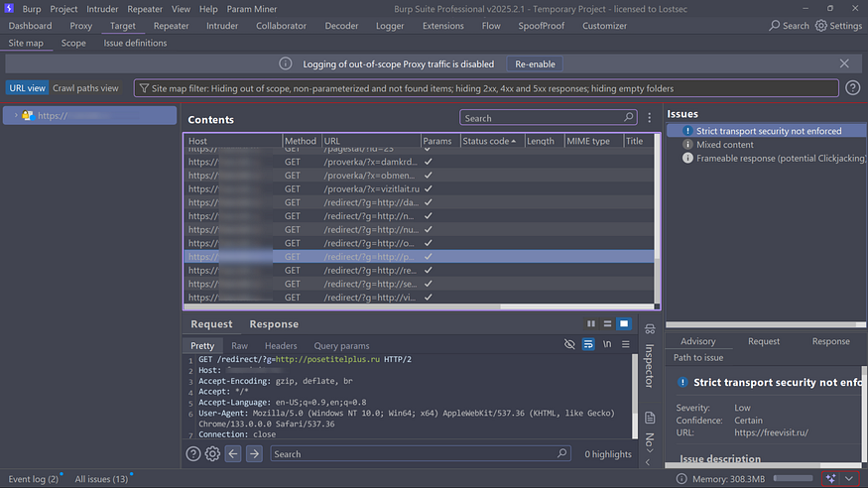Go to previous search match arrow
Image resolution: width=868 pixels, height=488 pixels.
[233, 454]
